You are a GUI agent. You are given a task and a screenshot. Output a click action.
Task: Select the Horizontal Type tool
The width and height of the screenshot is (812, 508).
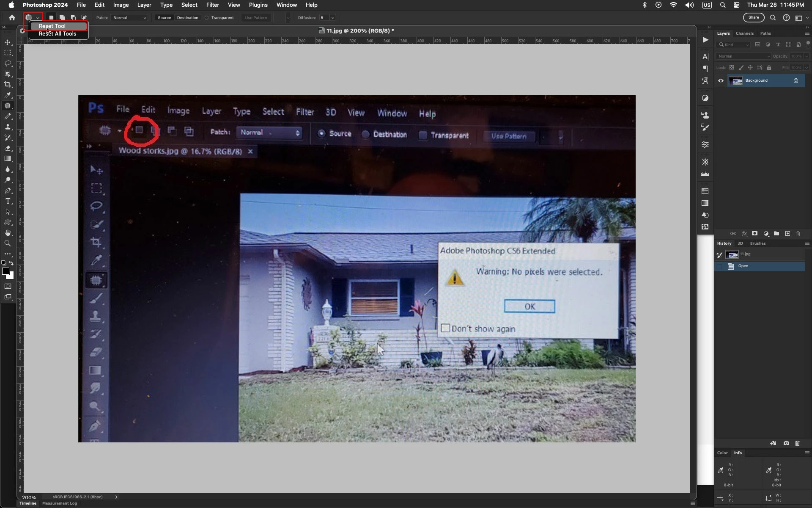tap(8, 201)
